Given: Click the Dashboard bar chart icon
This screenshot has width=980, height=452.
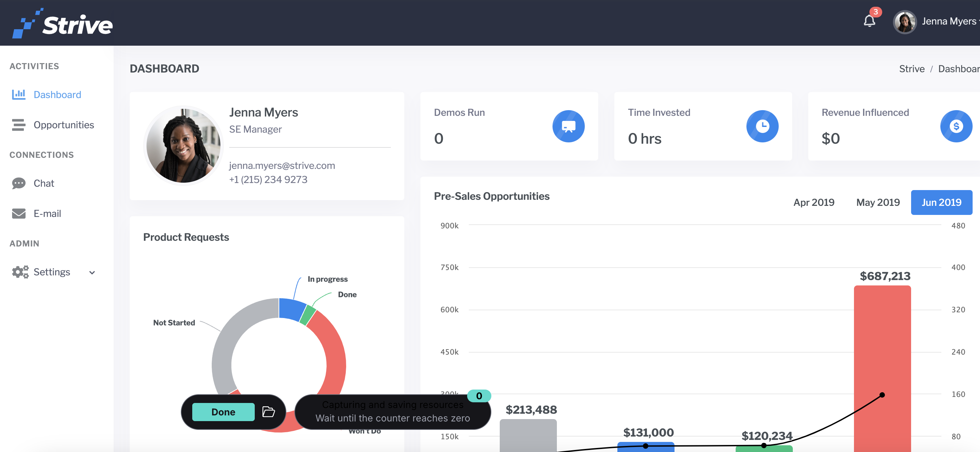Looking at the screenshot, I should click(x=18, y=94).
